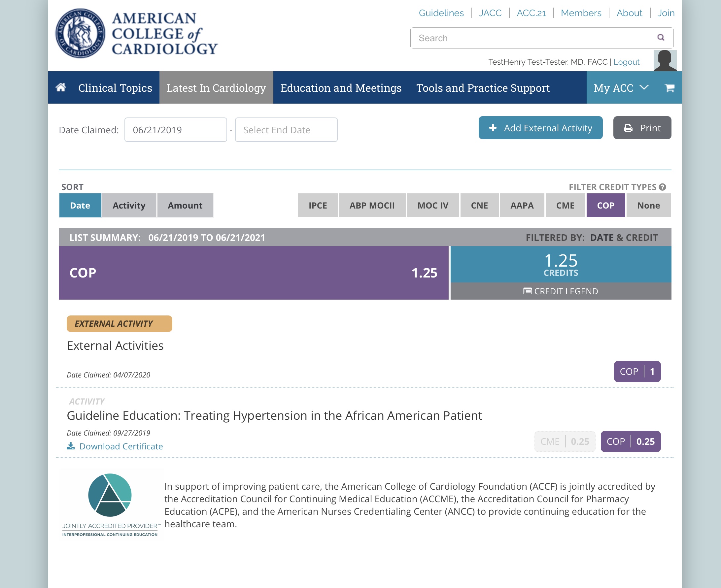Click Add External Activity button

pyautogui.click(x=540, y=128)
